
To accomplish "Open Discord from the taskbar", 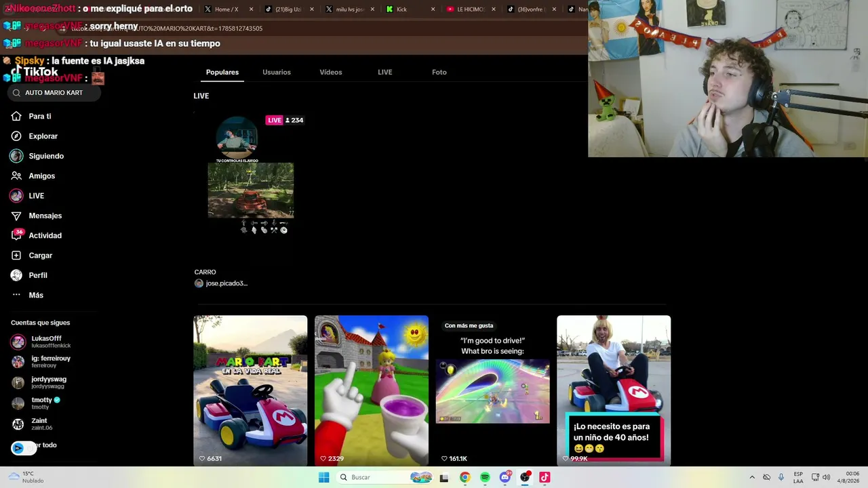I will (x=505, y=477).
